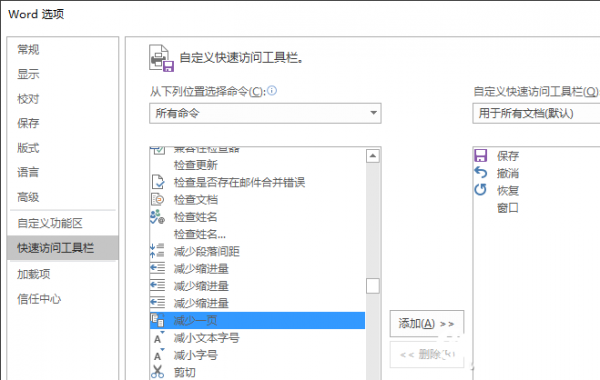Open the 显示 options category

point(28,74)
